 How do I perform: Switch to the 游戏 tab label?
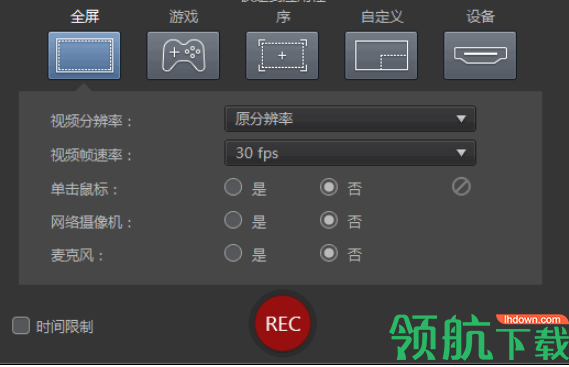click(x=184, y=17)
